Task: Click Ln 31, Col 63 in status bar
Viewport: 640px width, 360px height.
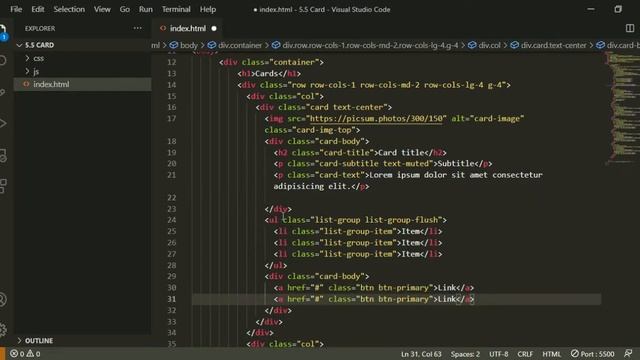Action: pos(421,353)
